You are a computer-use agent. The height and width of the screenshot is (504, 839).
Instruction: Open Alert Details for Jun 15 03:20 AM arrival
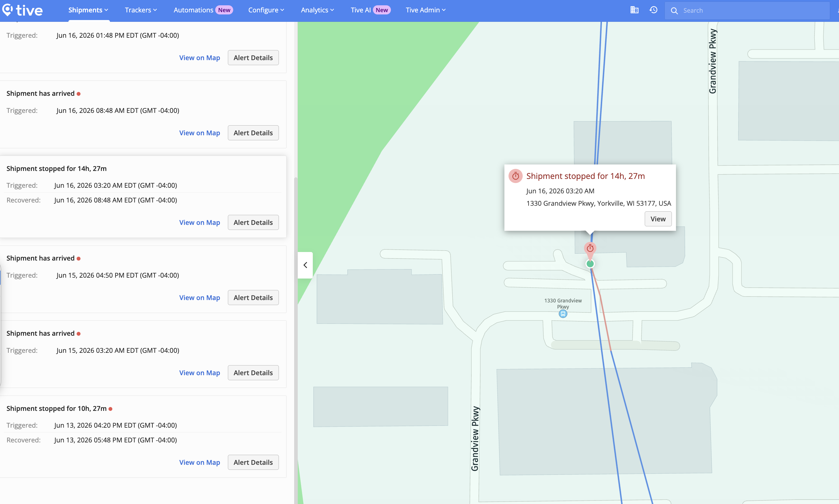pos(253,373)
